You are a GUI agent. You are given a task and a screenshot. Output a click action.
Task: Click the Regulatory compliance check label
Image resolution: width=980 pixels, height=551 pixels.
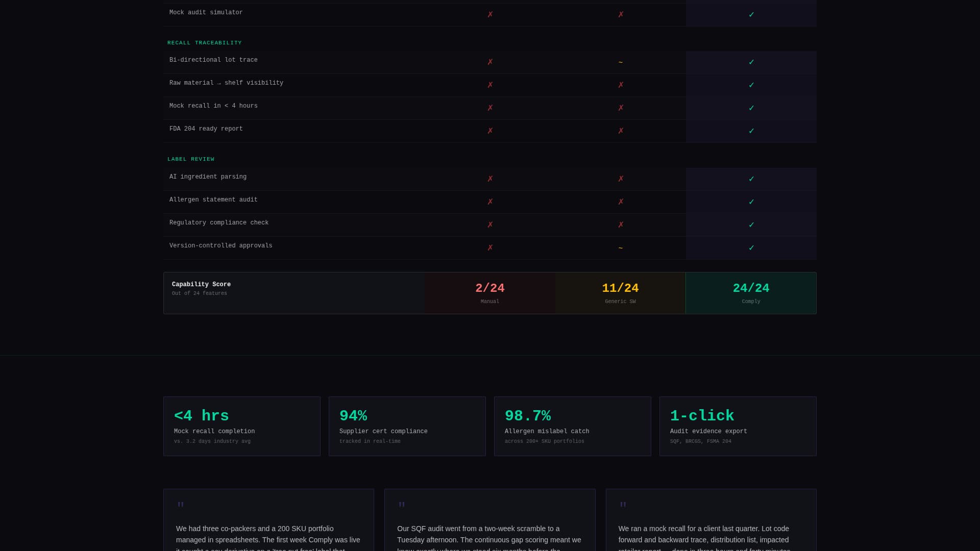coord(219,223)
